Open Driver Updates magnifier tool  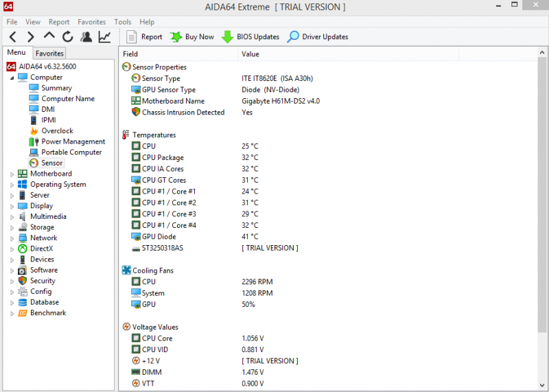293,37
